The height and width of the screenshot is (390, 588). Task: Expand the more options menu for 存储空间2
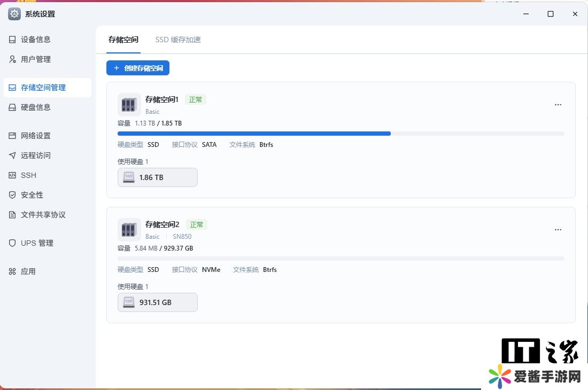pyautogui.click(x=558, y=230)
